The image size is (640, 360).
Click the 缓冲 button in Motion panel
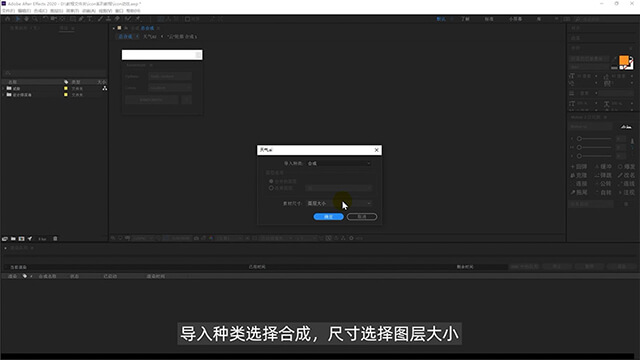[x=603, y=167]
